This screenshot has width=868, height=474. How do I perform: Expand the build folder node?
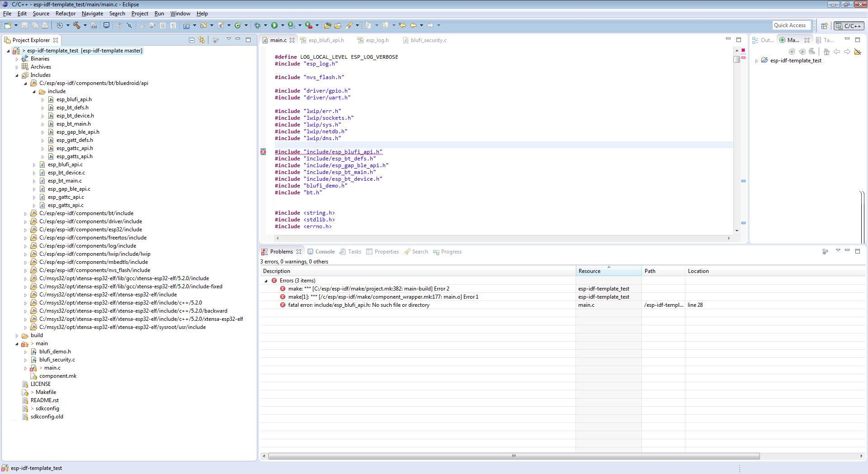pos(17,335)
